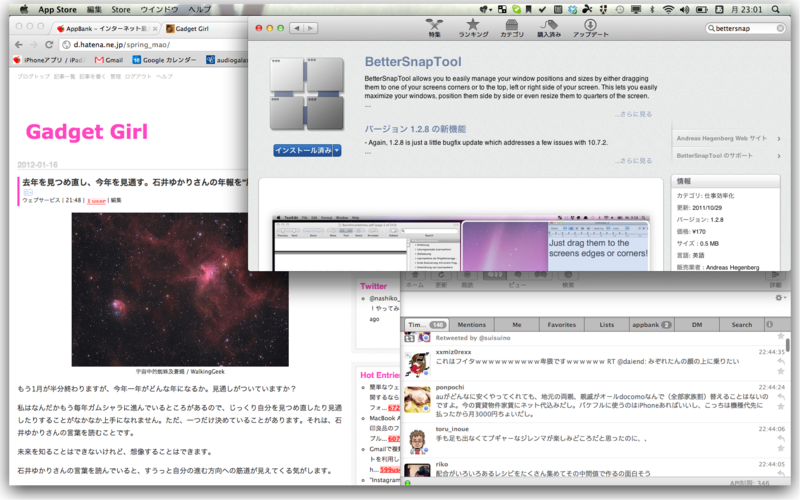This screenshot has width=800, height=500.
Task: Open the battery status menu bar icon
Action: pyautogui.click(x=702, y=9)
